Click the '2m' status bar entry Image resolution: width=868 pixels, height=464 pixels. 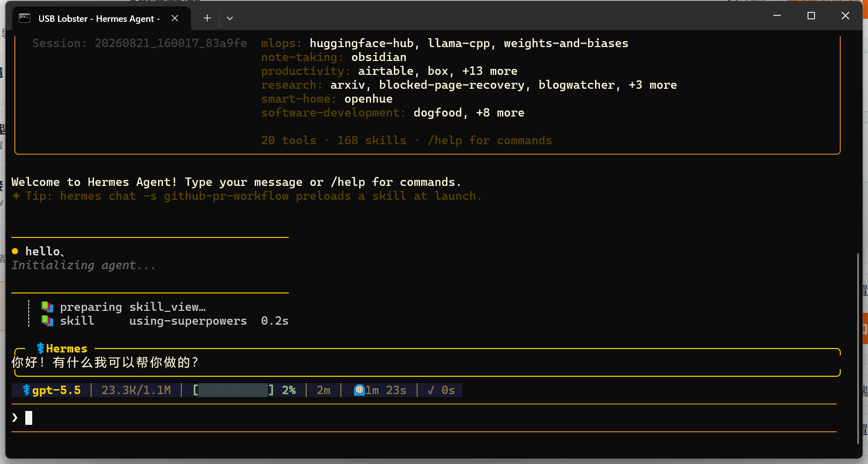[x=324, y=390]
